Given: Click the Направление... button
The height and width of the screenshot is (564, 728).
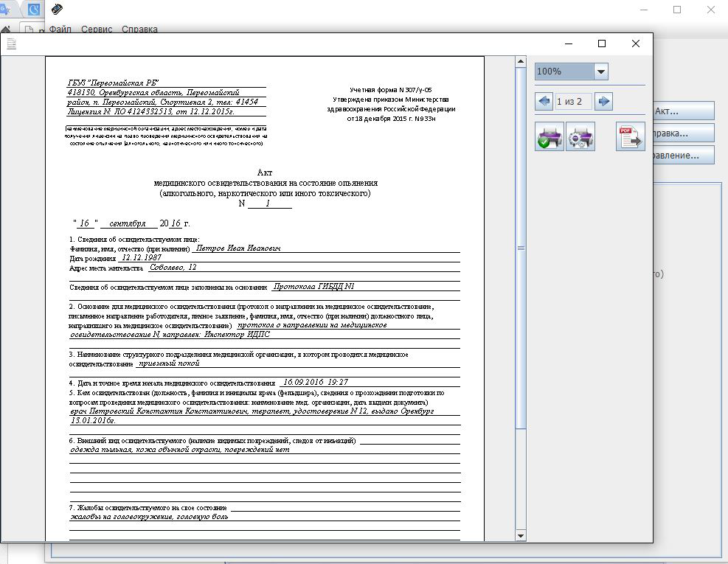Looking at the screenshot, I should 683,156.
